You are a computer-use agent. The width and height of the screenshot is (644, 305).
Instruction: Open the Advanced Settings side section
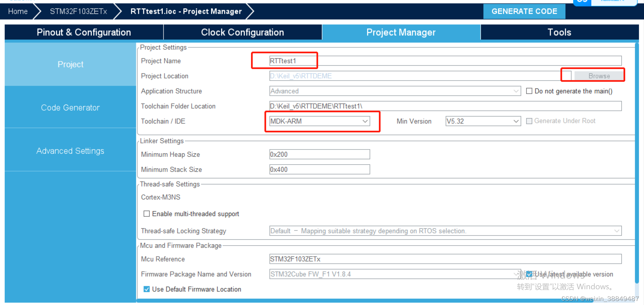(x=70, y=151)
